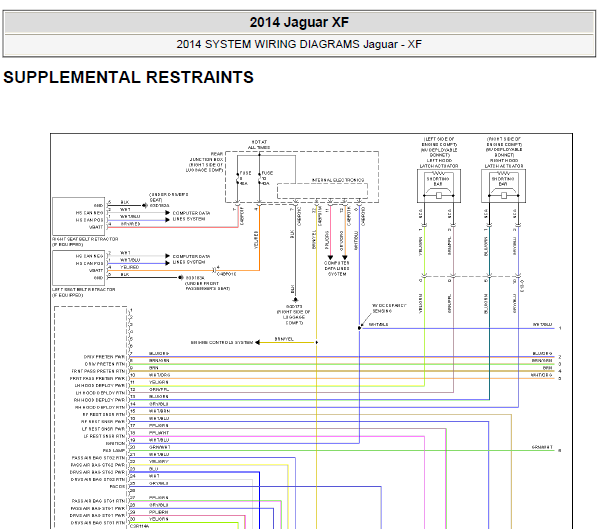Click the "RH HOOD DEPLOY PWR" pin label
The image size is (615, 529).
99,400
